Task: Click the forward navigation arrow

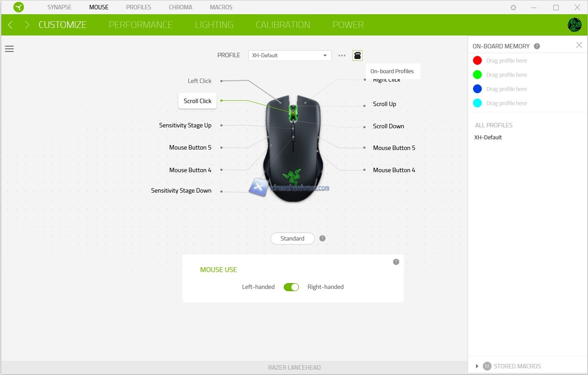Action: (x=27, y=25)
